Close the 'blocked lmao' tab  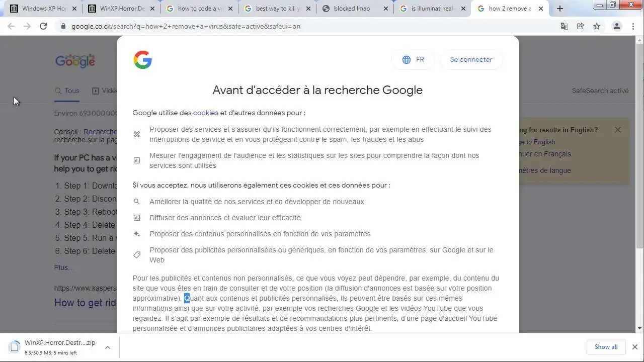[386, 9]
